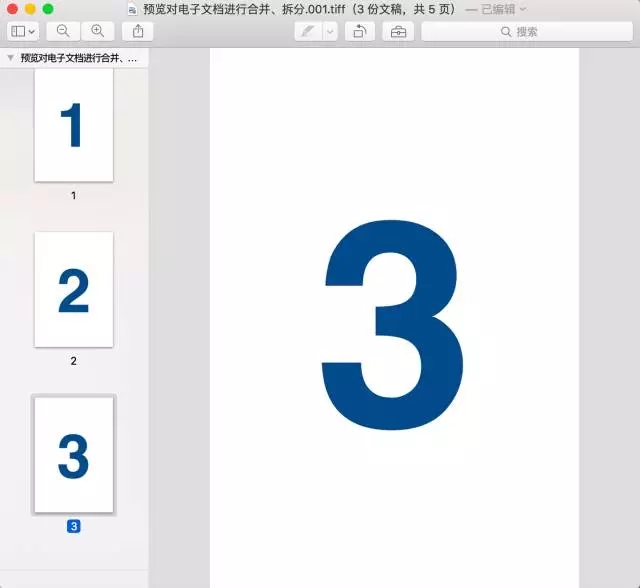The image size is (640, 588).
Task: Click the page label 2 under thumbnail
Action: click(x=73, y=361)
